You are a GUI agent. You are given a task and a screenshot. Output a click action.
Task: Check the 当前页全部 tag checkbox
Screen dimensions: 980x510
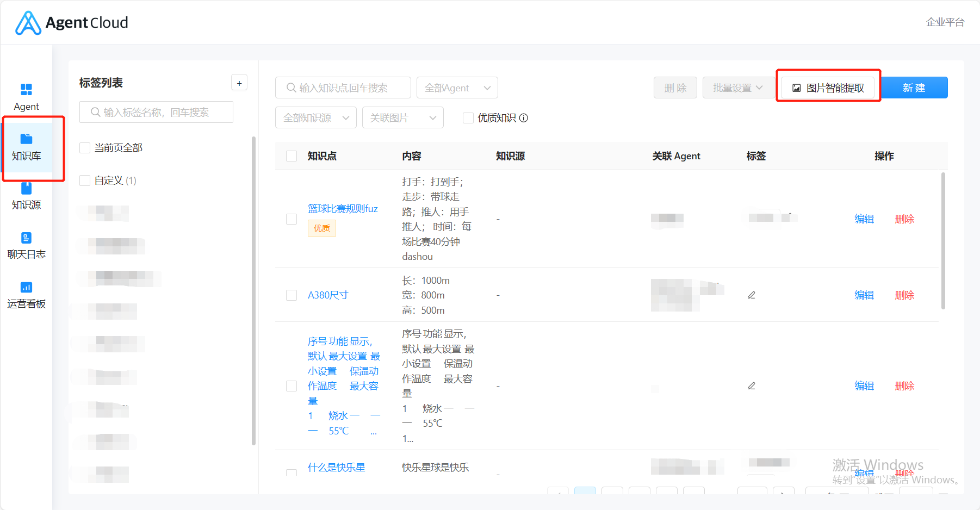(85, 148)
